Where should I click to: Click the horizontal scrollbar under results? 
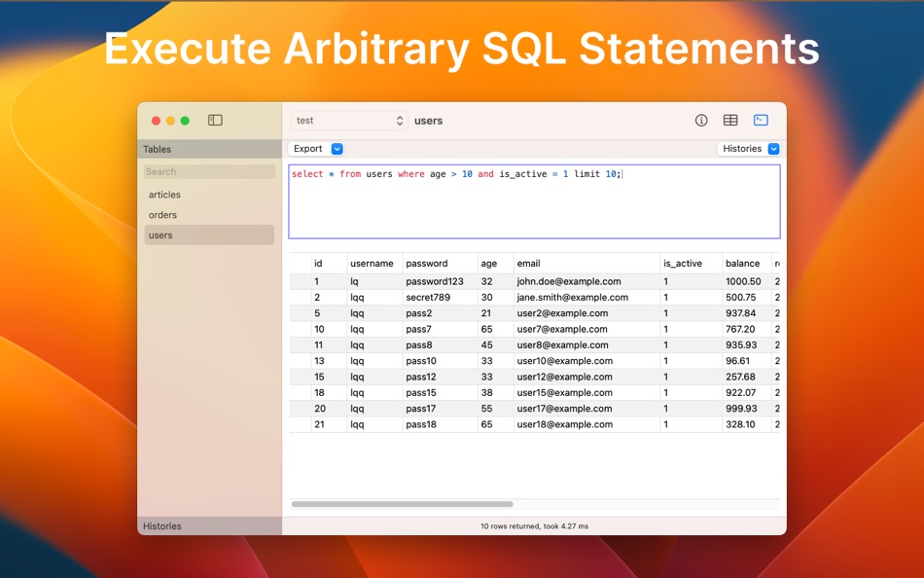coord(402,504)
